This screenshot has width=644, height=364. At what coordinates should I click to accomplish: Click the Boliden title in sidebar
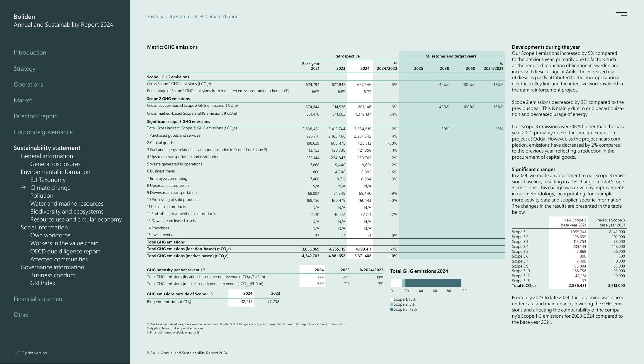pos(24,17)
